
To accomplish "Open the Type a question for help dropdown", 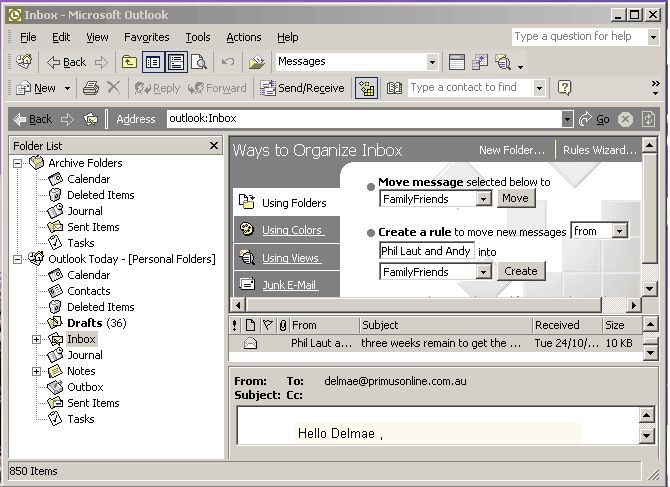I will point(653,37).
